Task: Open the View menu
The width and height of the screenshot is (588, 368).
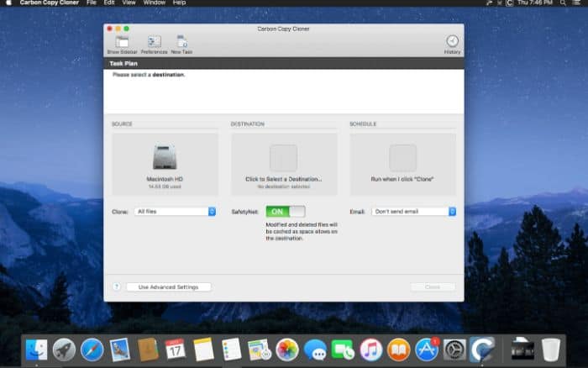Action: click(x=129, y=3)
